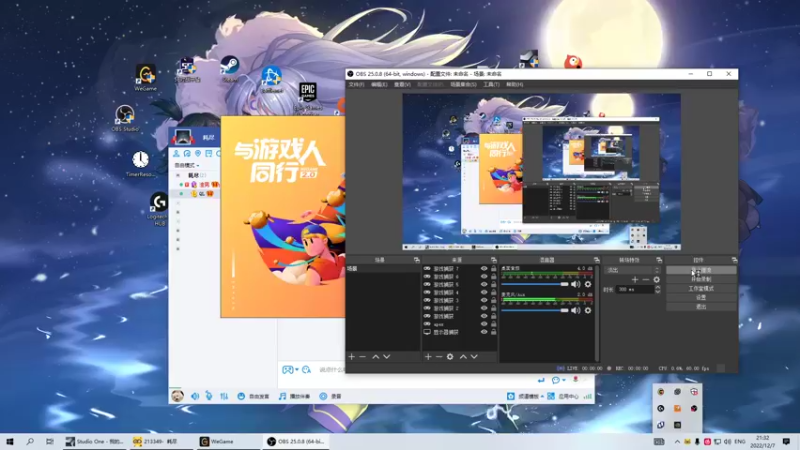Viewport: 800px width, 450px height.
Task: Add a transition with plus icon
Action: coord(635,280)
